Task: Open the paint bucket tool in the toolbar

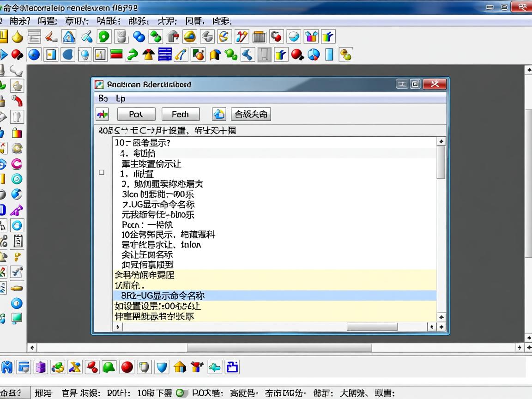Action: pyautogui.click(x=16, y=37)
